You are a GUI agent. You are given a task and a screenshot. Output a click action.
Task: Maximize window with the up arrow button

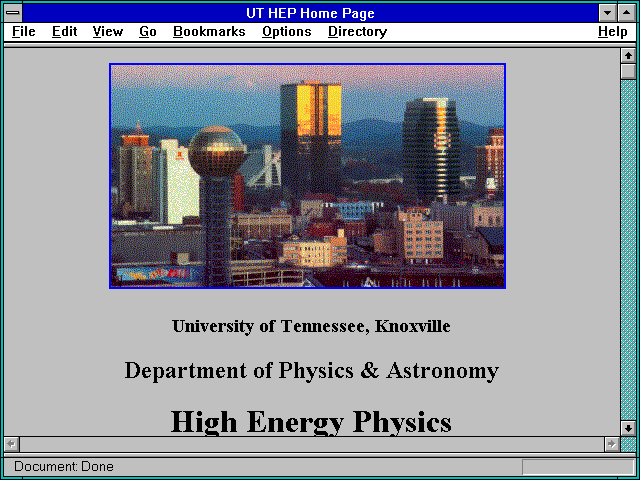[627, 13]
